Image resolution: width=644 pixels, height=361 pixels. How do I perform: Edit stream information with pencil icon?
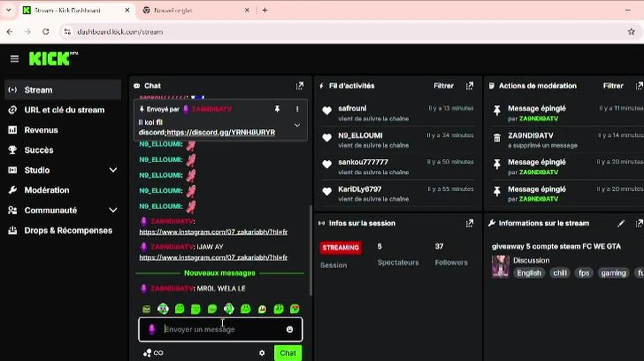tap(621, 223)
